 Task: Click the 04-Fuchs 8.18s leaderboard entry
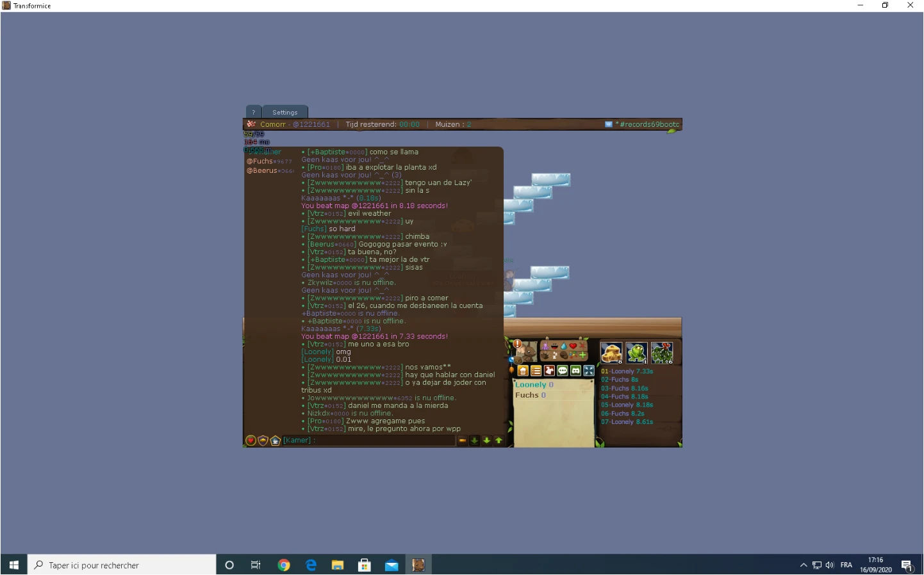point(625,397)
